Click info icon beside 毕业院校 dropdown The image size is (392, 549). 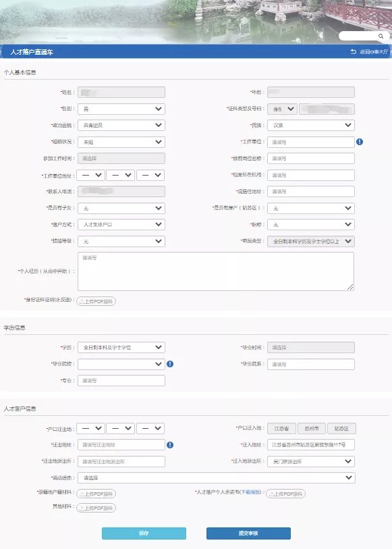(170, 364)
